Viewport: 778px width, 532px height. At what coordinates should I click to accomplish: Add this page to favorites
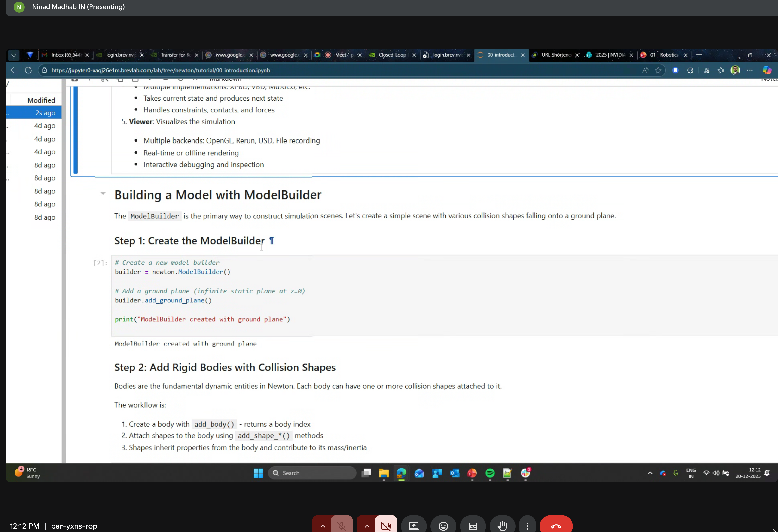(658, 70)
